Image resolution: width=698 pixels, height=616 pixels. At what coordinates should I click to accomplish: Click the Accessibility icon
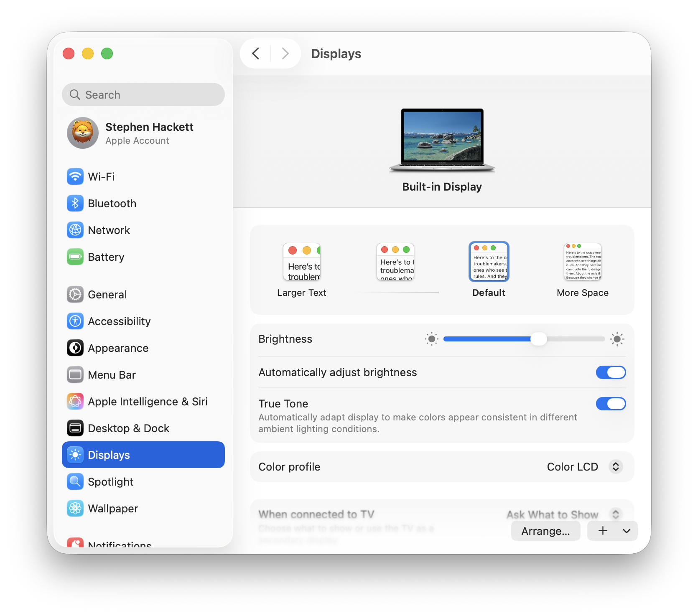click(x=75, y=321)
